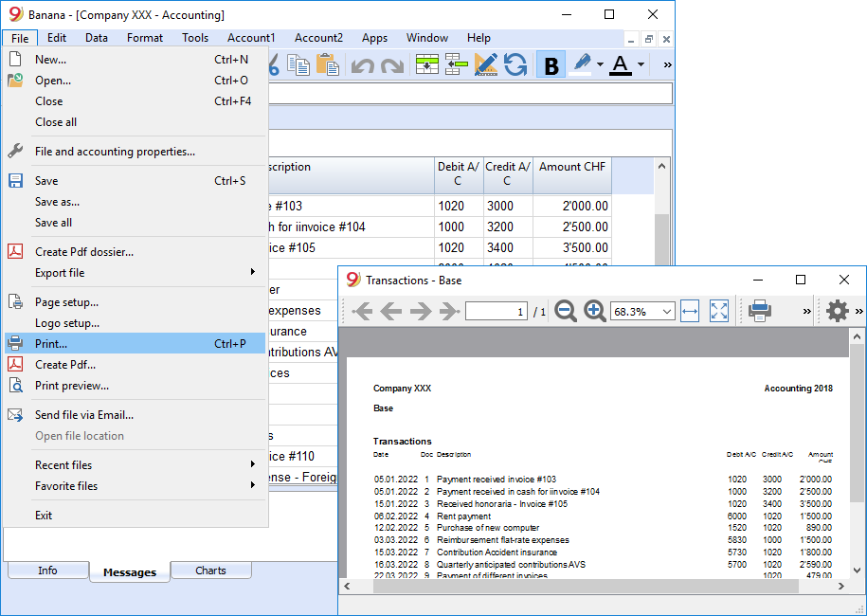Click the zoom out magnifier icon
867x616 pixels.
point(566,312)
